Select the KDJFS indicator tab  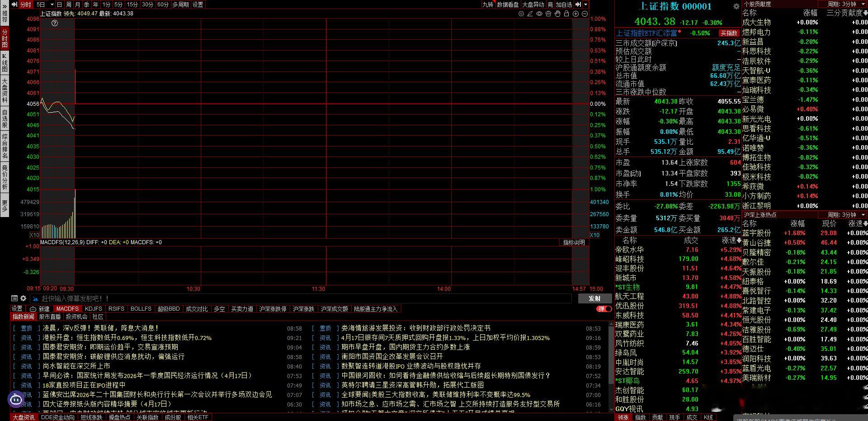(x=94, y=309)
